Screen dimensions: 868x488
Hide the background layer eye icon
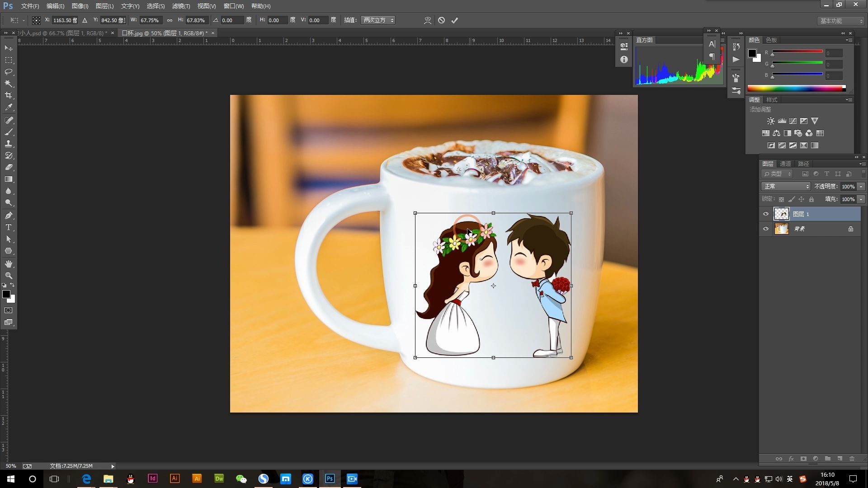click(x=766, y=229)
